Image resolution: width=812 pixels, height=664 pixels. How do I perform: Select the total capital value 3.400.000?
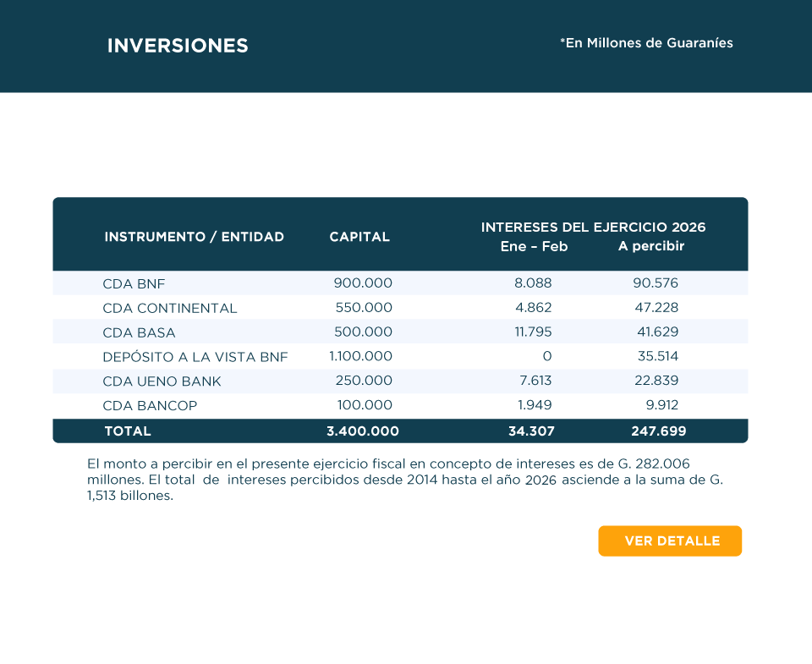pos(362,431)
